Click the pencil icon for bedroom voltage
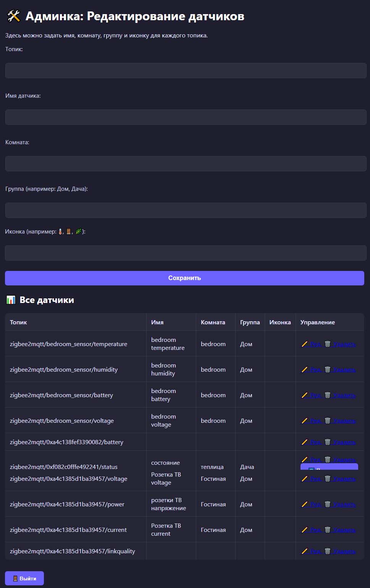The height and width of the screenshot is (588, 370). pyautogui.click(x=304, y=420)
